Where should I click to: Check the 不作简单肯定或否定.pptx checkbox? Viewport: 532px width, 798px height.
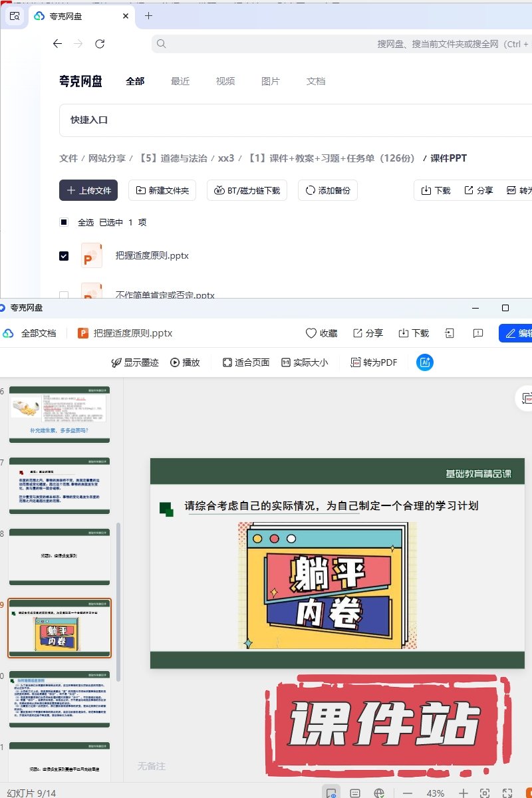click(x=64, y=295)
